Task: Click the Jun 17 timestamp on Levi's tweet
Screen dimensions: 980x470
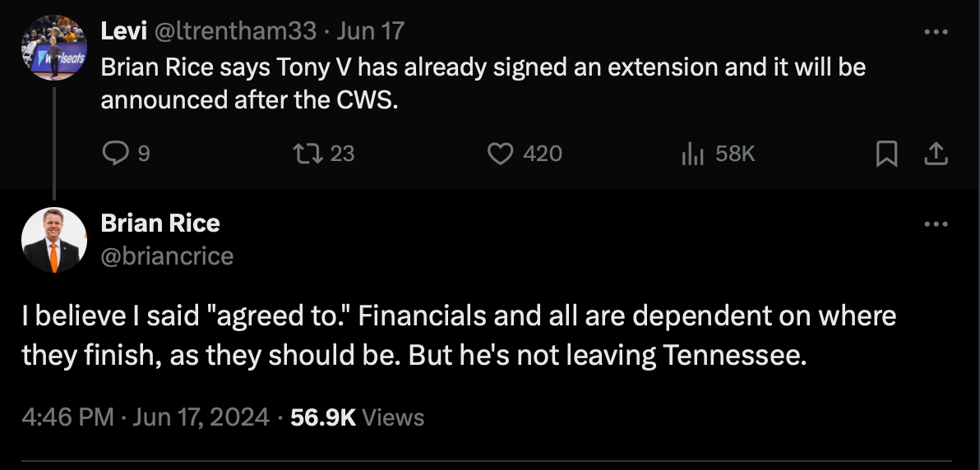Action: coord(371,31)
